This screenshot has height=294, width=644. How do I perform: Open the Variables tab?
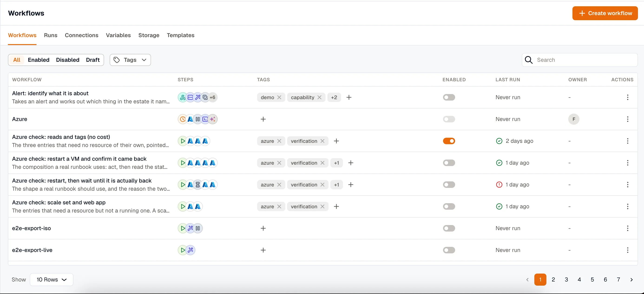point(118,35)
